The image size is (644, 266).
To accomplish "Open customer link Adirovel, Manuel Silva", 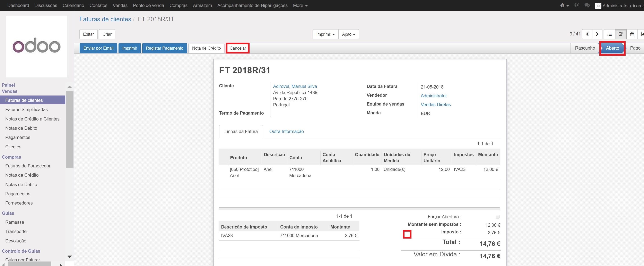I will pyautogui.click(x=295, y=86).
